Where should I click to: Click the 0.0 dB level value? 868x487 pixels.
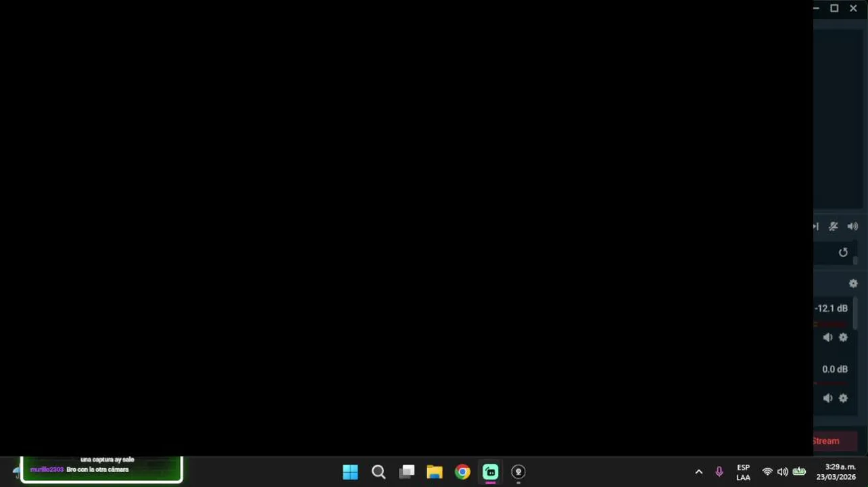click(835, 369)
